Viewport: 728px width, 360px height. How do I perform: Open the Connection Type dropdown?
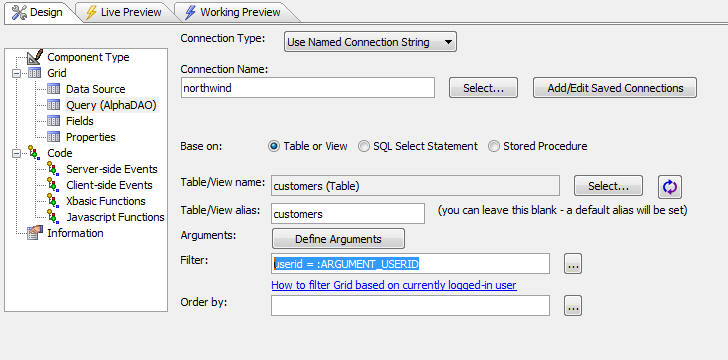[x=370, y=42]
